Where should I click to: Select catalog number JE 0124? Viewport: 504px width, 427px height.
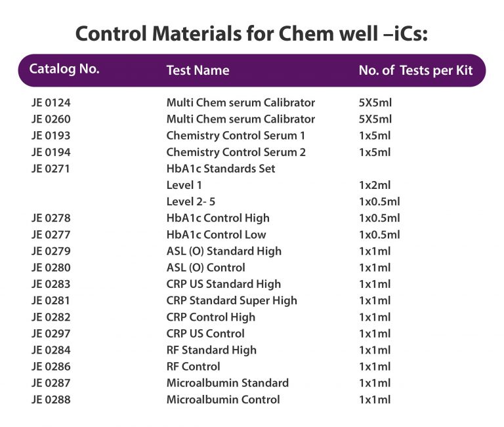click(51, 103)
